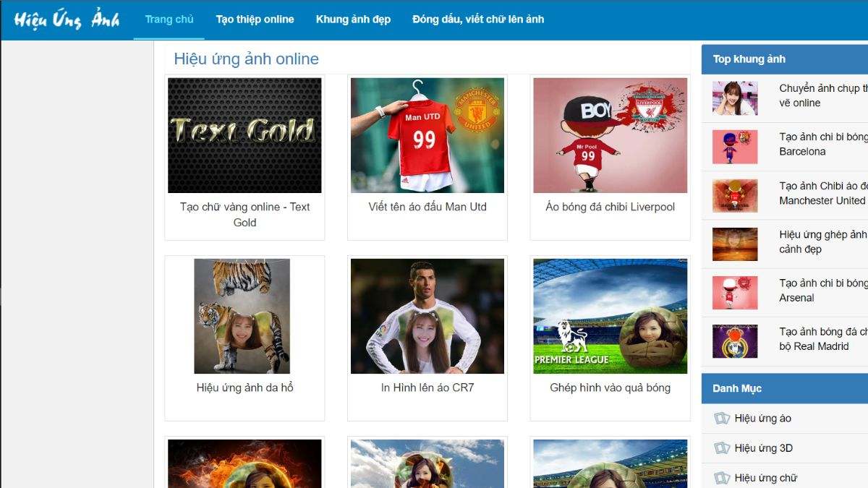Open the CR7 shirt print thumbnail
Viewport: 868px width, 488px height.
427,316
